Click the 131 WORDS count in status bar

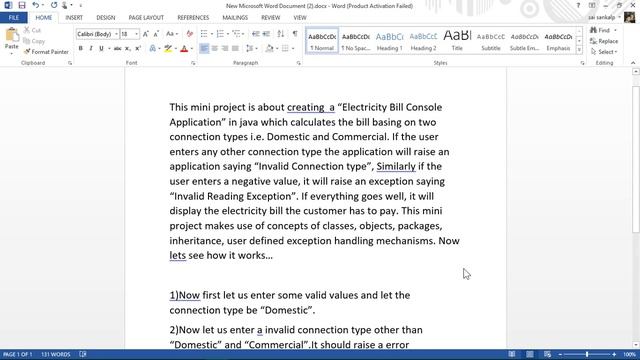(56, 354)
